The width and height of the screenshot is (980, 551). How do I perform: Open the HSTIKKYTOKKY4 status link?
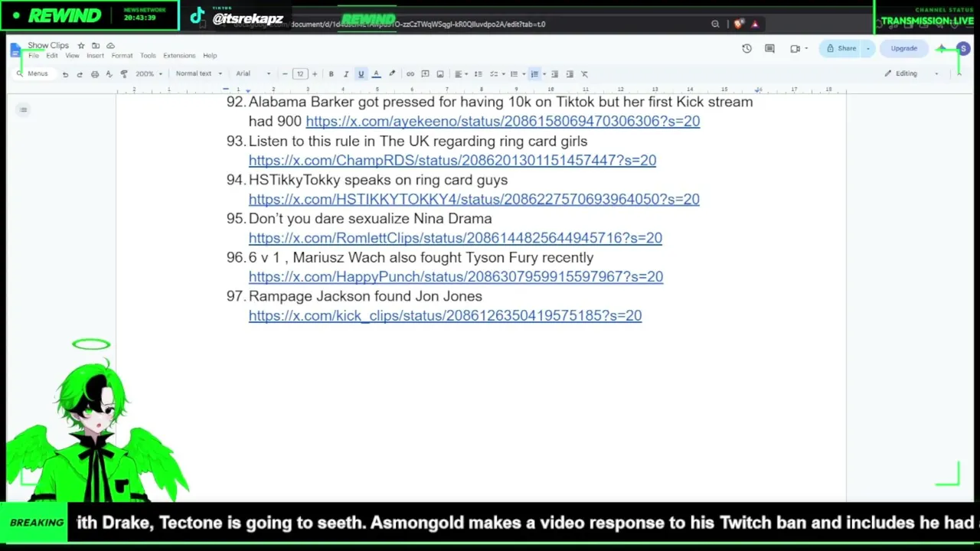coord(473,199)
